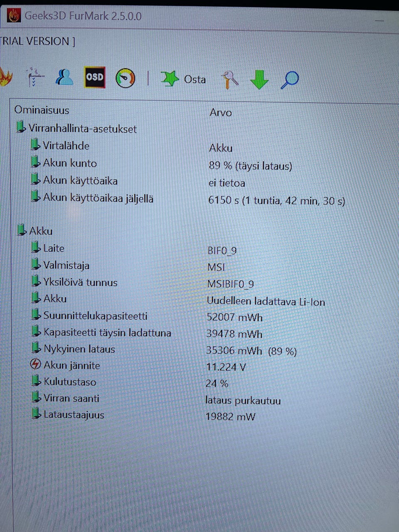Click the Osta buy button
This screenshot has height=532, width=399.
click(195, 79)
